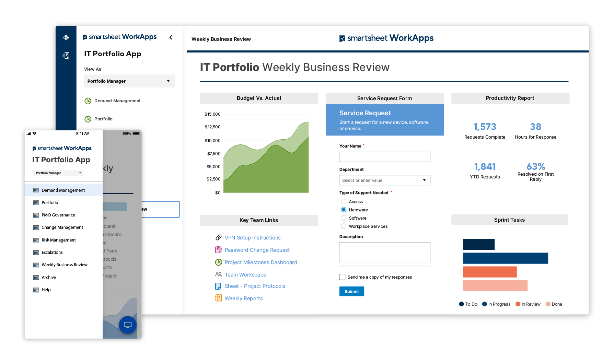Click the In Review legend color swatch
This screenshot has width=614, height=364.
pos(518,304)
